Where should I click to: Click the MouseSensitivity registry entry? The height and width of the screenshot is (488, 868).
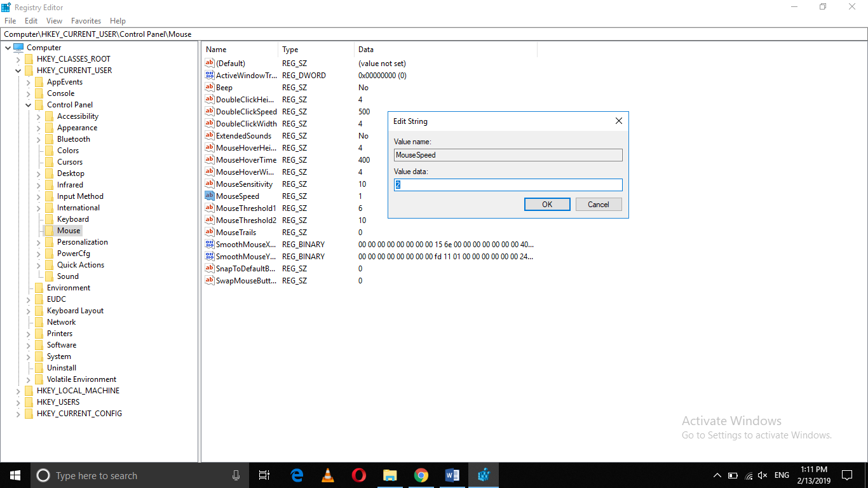click(x=245, y=184)
